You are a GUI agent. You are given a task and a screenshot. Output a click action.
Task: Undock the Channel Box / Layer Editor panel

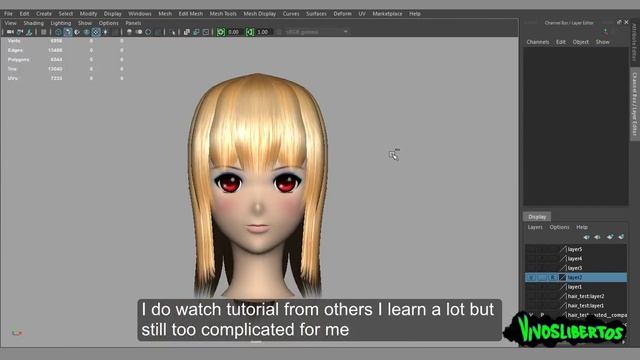point(619,22)
